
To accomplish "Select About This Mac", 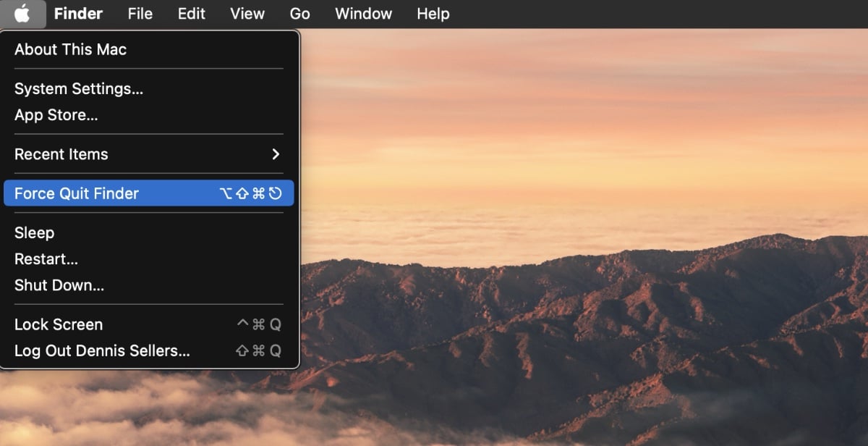I will (70, 49).
